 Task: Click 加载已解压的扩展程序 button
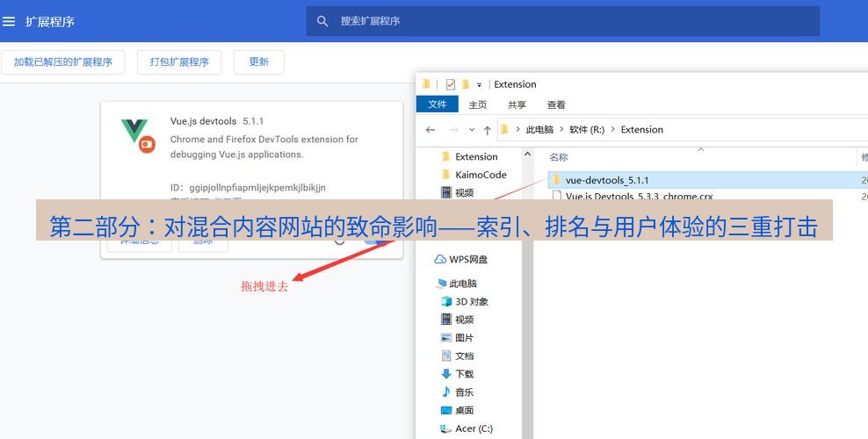click(63, 62)
